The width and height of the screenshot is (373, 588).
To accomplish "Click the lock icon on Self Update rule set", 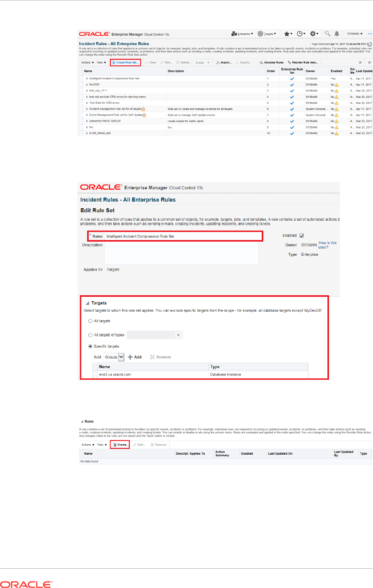I will [x=144, y=115].
